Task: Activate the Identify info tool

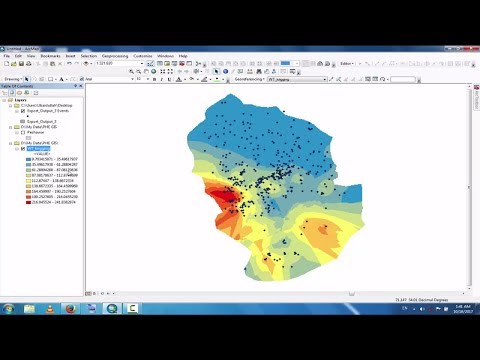Action: [x=225, y=71]
